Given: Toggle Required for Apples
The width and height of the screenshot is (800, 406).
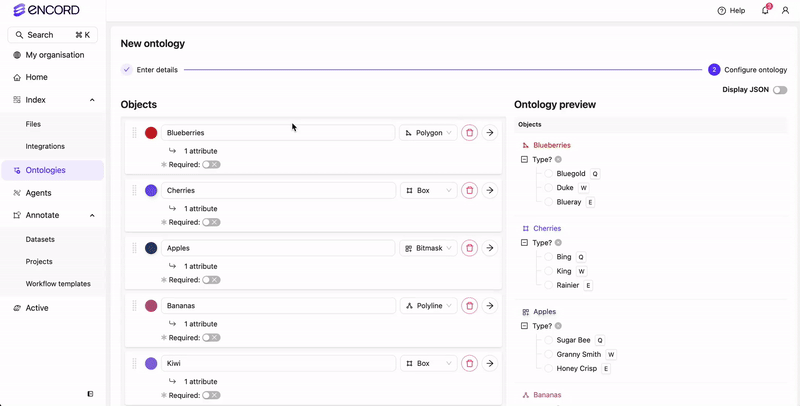Looking at the screenshot, I should [x=211, y=280].
